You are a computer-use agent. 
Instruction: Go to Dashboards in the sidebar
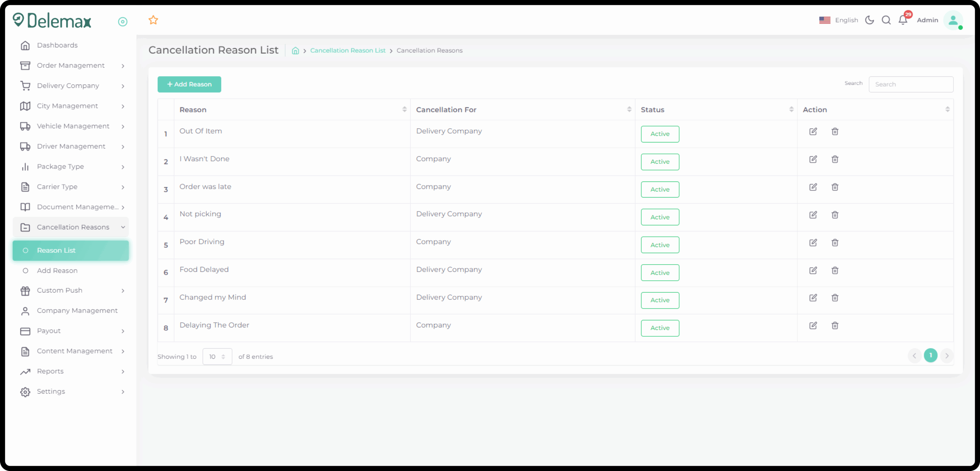(57, 45)
